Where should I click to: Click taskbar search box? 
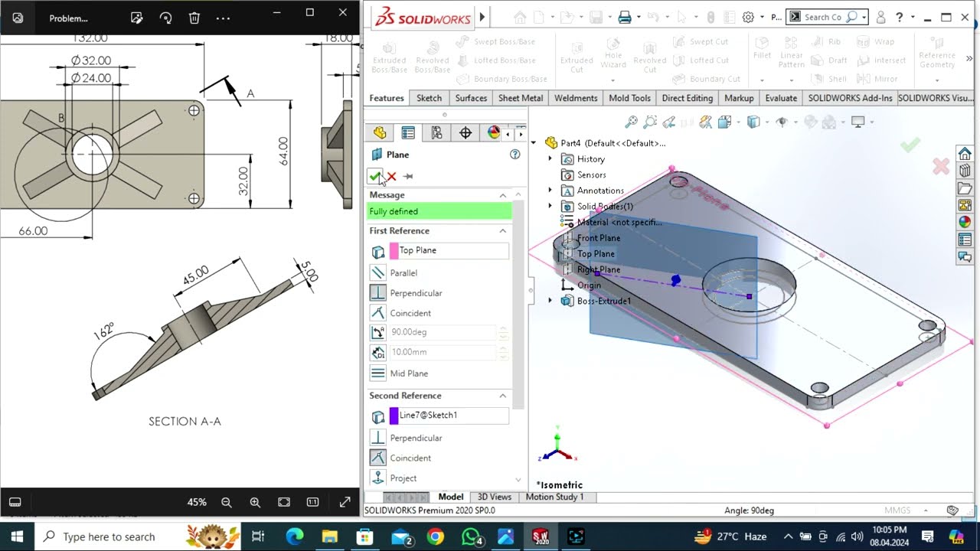(138, 536)
